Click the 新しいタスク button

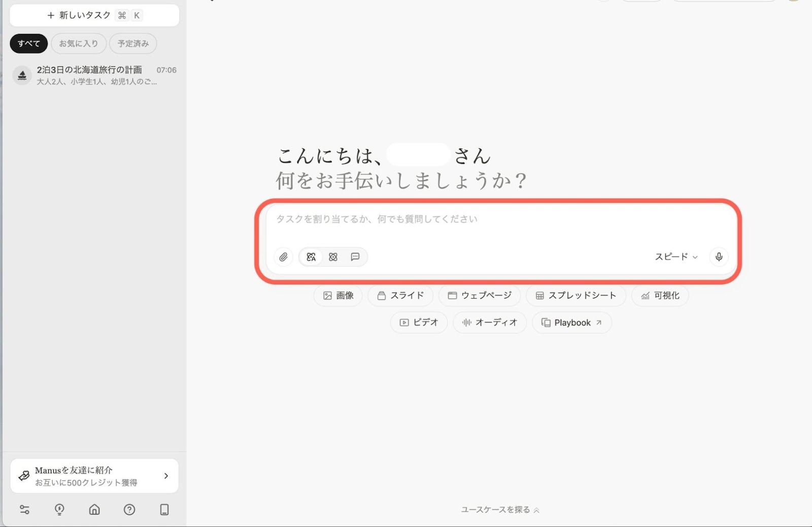[94, 15]
